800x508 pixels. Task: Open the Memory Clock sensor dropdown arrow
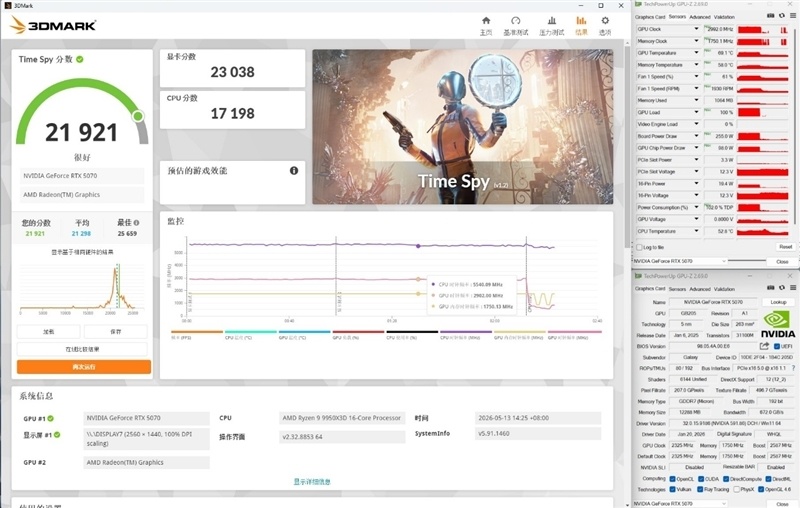pos(696,41)
